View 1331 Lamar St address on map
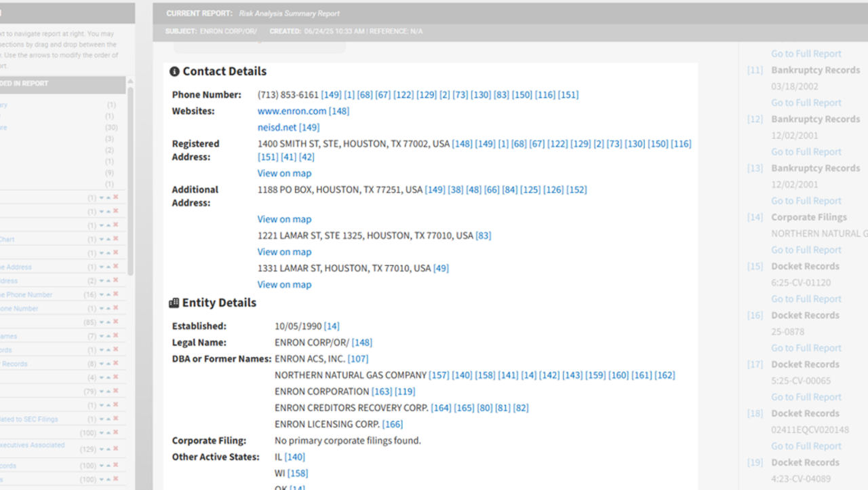The image size is (868, 490). click(x=284, y=284)
